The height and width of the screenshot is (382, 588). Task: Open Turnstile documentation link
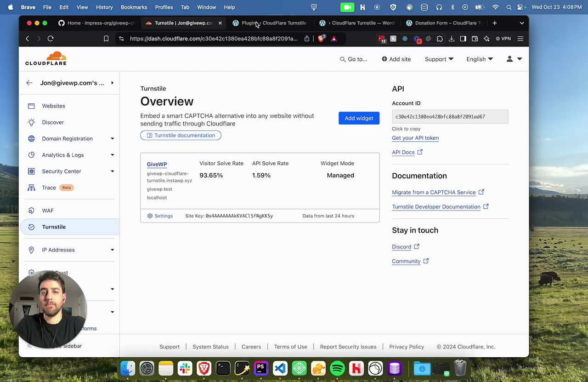181,135
